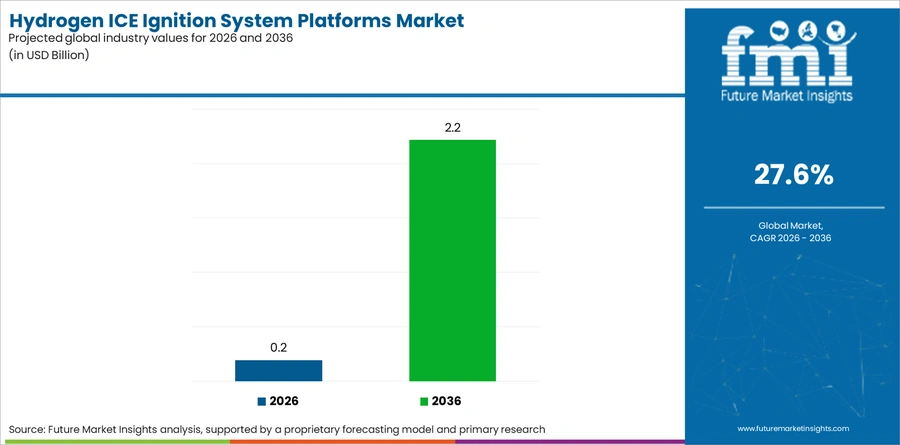Click the chart title Hydrogen ICE Ignition System Platforms Market
This screenshot has width=900, height=445.
coord(236,21)
